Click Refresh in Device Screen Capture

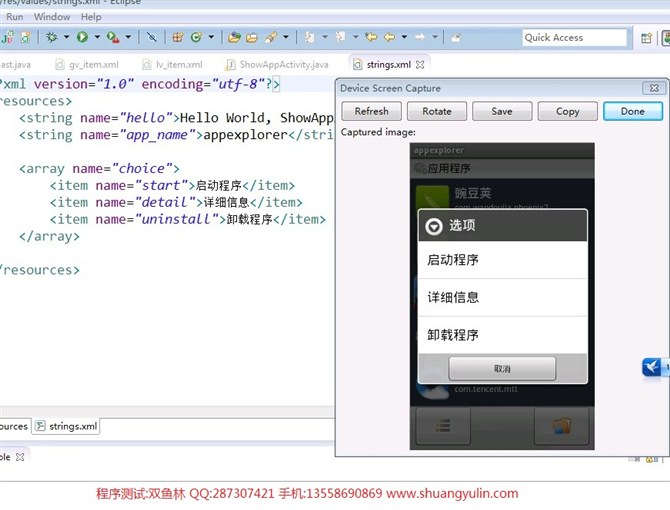pos(371,111)
